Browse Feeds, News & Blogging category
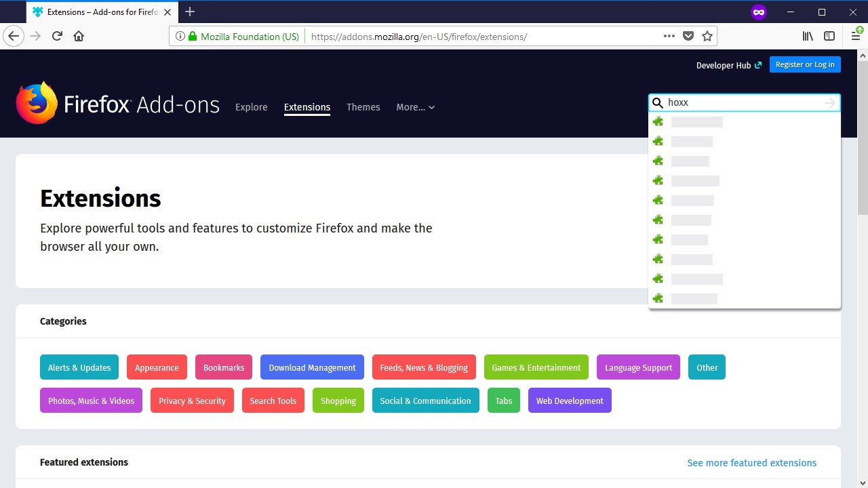Image resolution: width=868 pixels, height=488 pixels. pos(424,367)
